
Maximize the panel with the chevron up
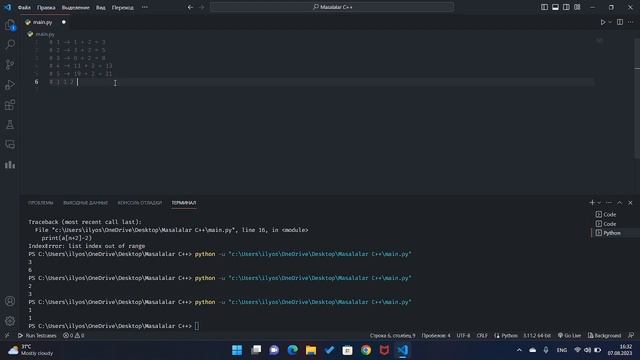(620, 203)
